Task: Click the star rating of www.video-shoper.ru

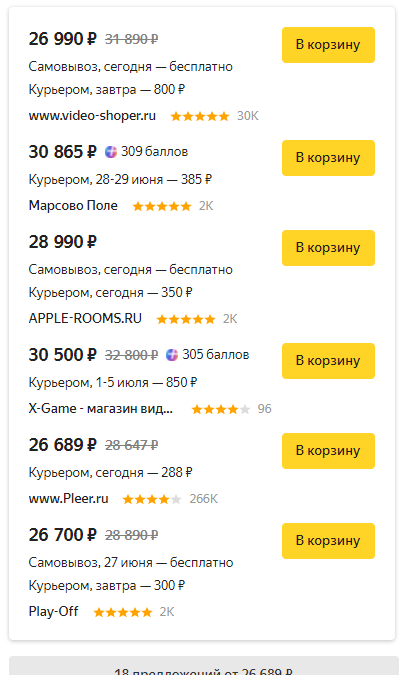Action: (x=200, y=116)
